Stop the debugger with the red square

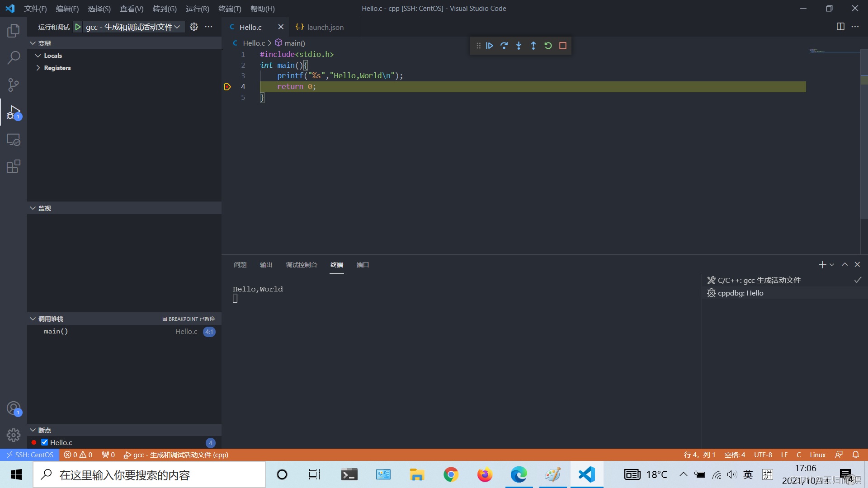click(563, 46)
